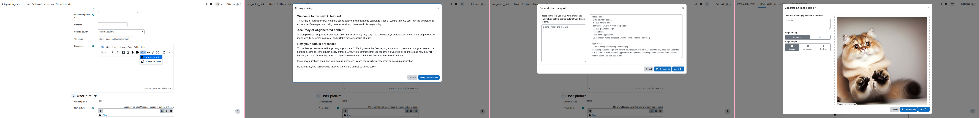Choose the AI generate image menu item
The width and height of the screenshot is (980, 118).
click(x=151, y=61)
